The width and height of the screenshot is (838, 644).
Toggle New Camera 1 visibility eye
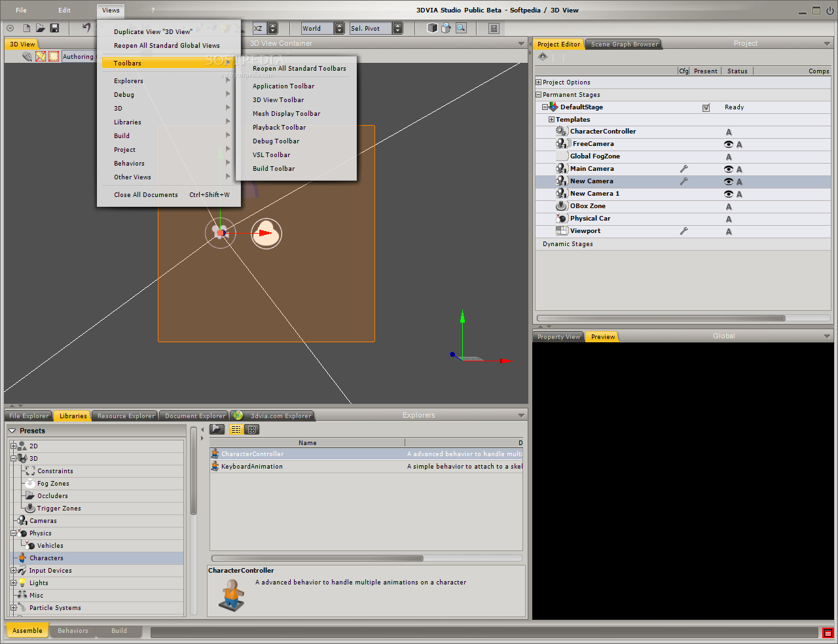[x=728, y=194]
